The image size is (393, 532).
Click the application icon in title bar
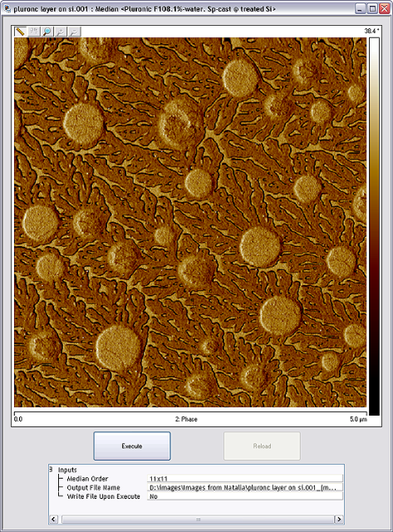[7, 8]
